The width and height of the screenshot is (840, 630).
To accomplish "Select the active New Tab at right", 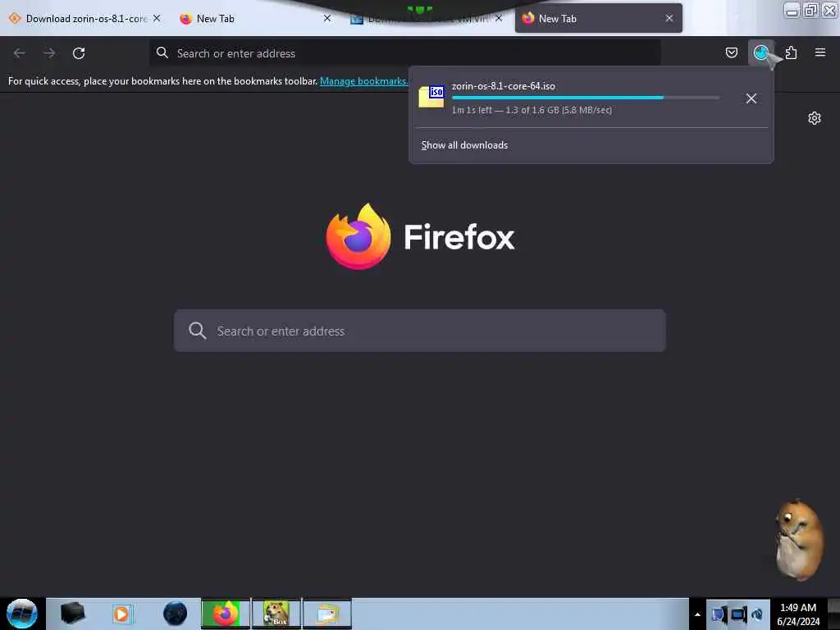I will point(598,18).
